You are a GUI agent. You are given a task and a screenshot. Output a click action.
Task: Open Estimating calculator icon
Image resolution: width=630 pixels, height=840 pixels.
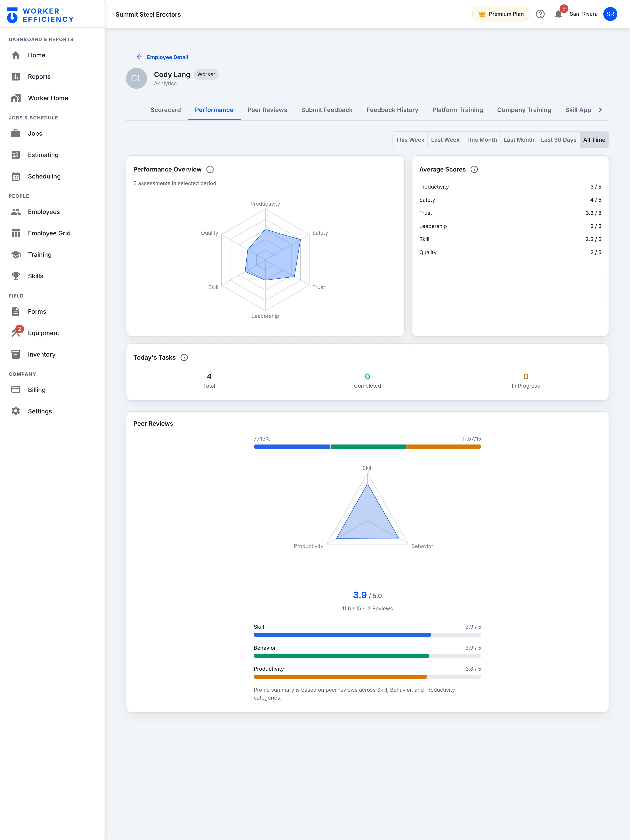[x=16, y=155]
